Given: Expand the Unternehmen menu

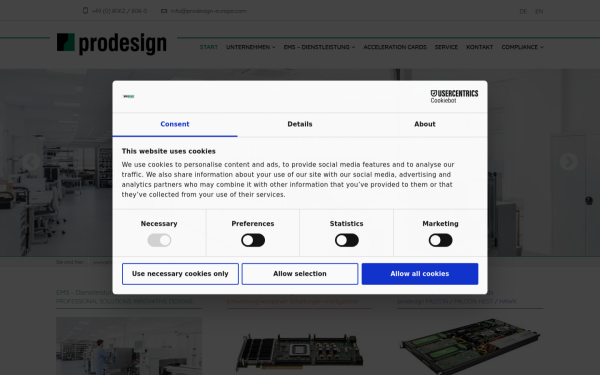Looking at the screenshot, I should point(251,47).
